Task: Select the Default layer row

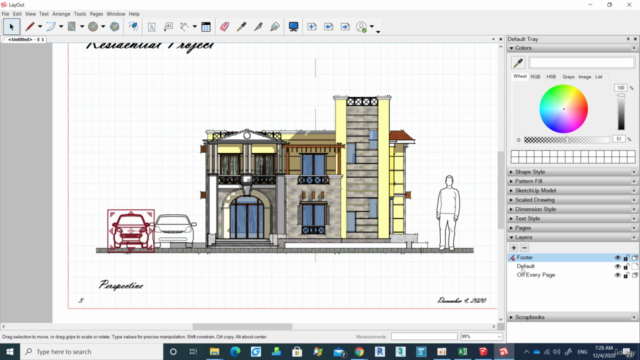Action: pyautogui.click(x=573, y=267)
